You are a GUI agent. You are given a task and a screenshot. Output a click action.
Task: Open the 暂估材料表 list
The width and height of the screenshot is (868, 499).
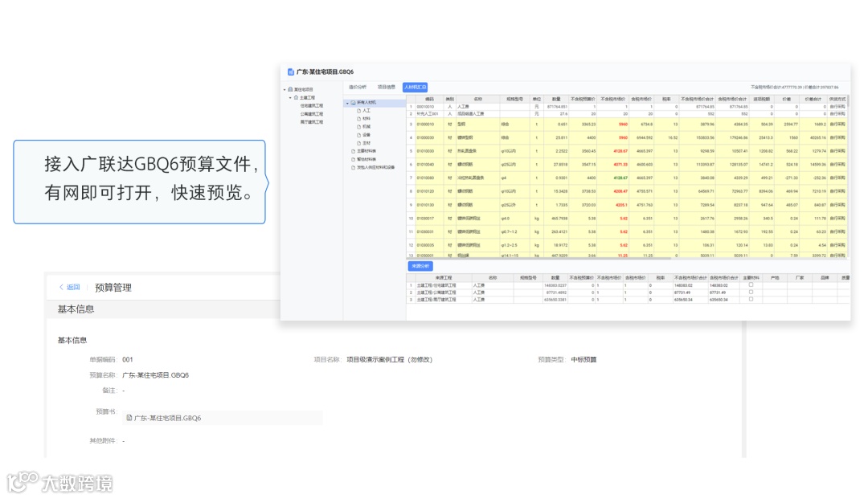[366, 159]
